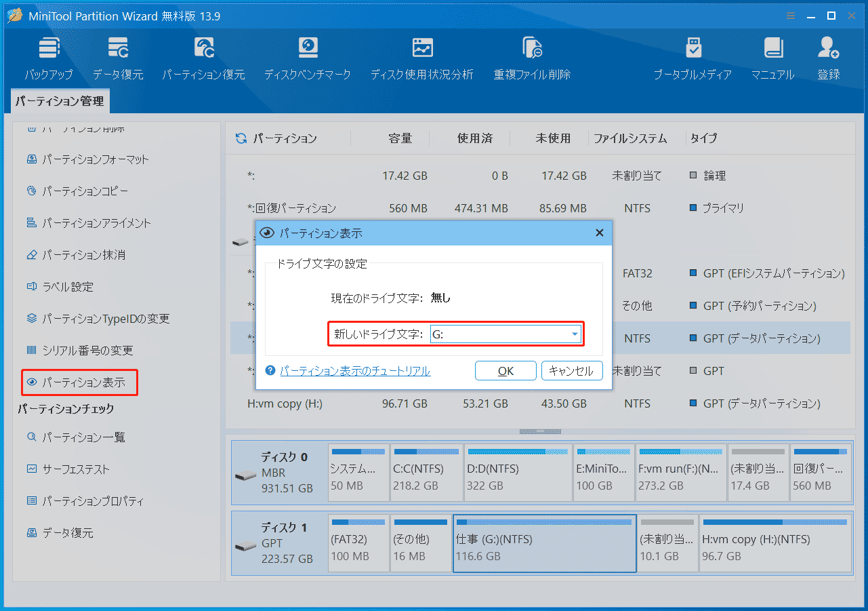Open 重複ファイル削除 tool
The height and width of the screenshot is (611, 868).
[532, 58]
